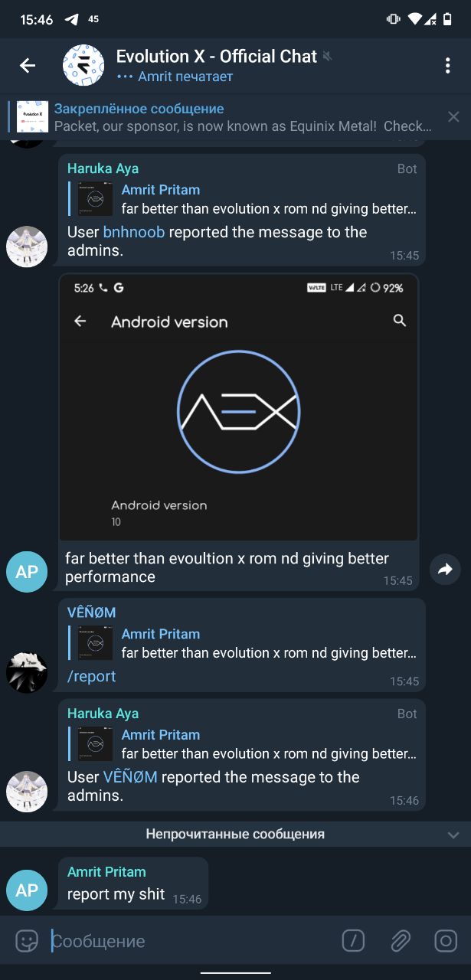Tap the /report command link

[92, 676]
